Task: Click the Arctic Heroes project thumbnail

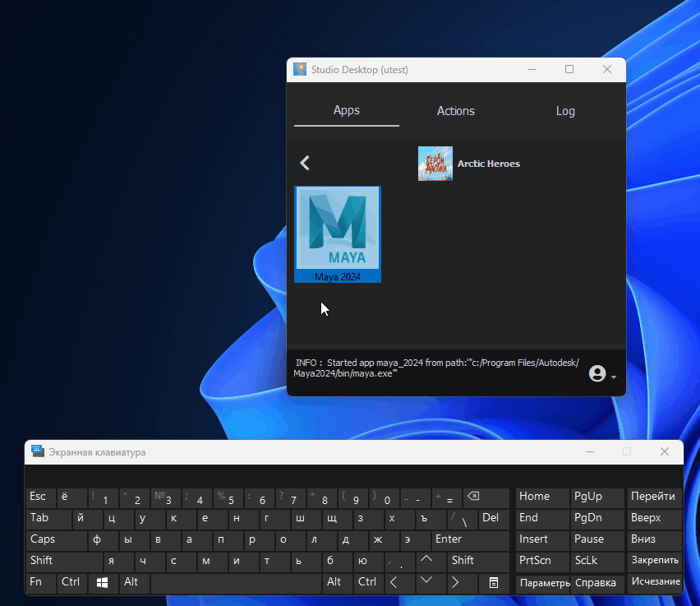Action: pyautogui.click(x=435, y=164)
